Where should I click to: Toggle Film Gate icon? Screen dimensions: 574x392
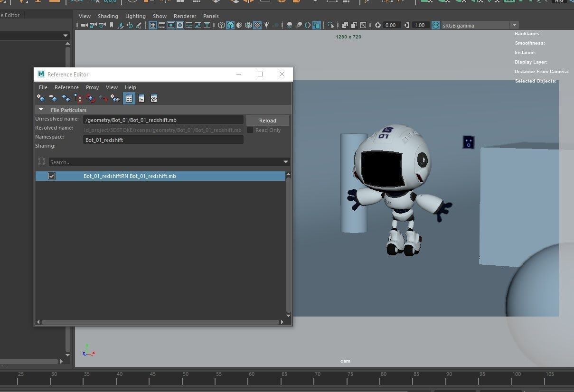(x=162, y=25)
